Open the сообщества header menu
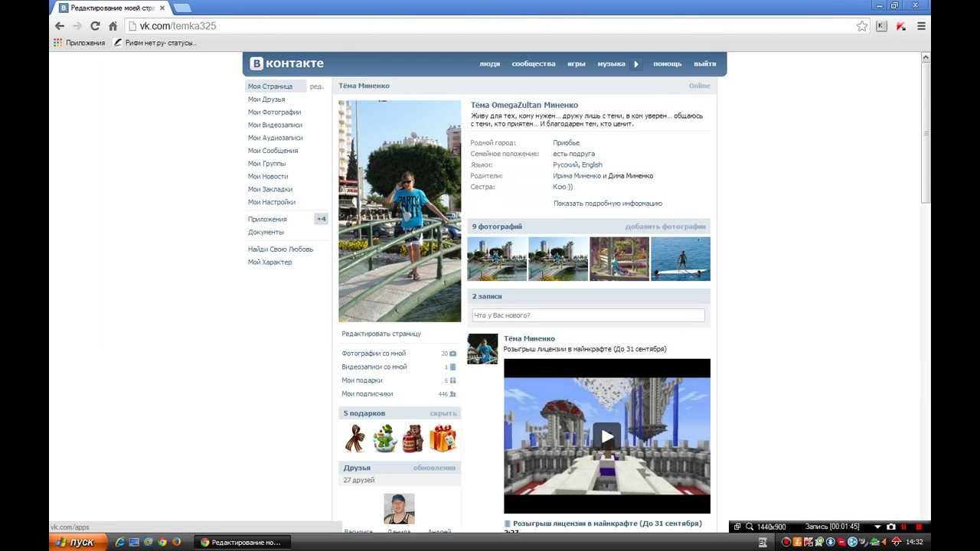The width and height of the screenshot is (980, 551). click(x=534, y=64)
